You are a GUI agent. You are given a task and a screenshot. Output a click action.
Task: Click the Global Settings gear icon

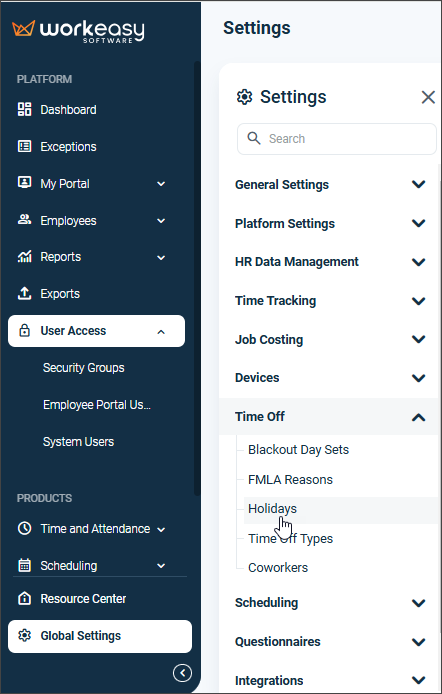pyautogui.click(x=24, y=636)
